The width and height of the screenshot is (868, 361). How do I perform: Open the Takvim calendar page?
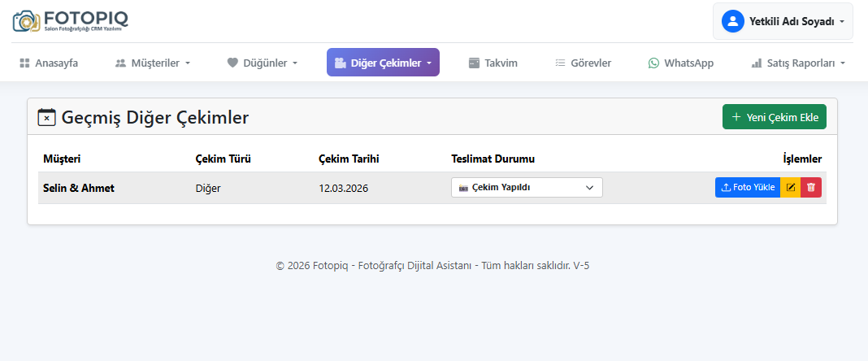pos(493,63)
